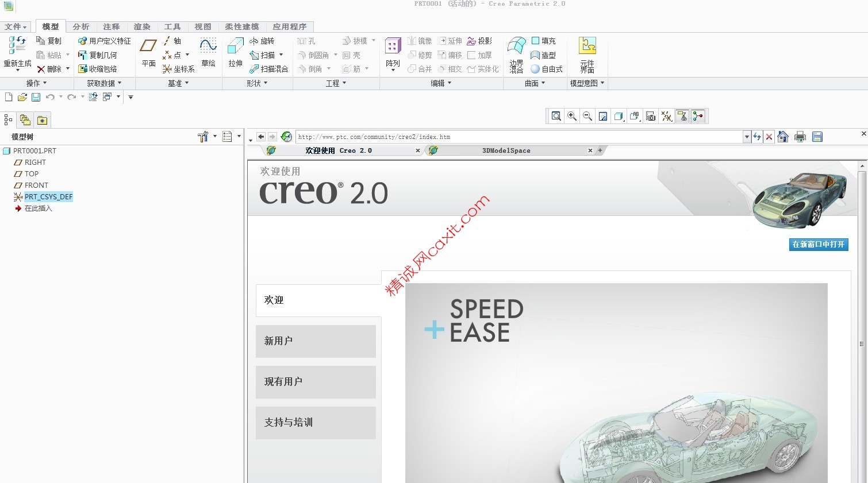Click the Zoom In magnifier icon
Image resolution: width=868 pixels, height=483 pixels.
tap(572, 117)
